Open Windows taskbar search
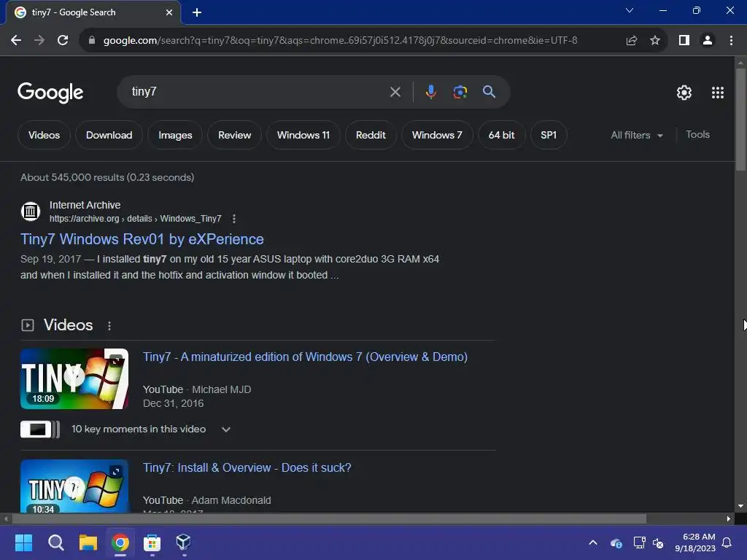The image size is (747, 560). click(55, 542)
